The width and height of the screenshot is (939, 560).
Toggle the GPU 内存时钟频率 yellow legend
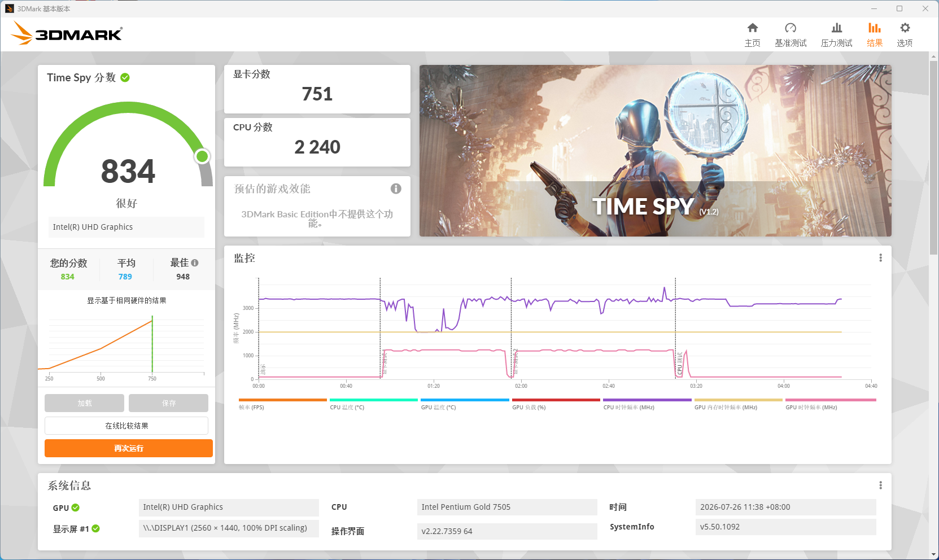[x=739, y=404]
